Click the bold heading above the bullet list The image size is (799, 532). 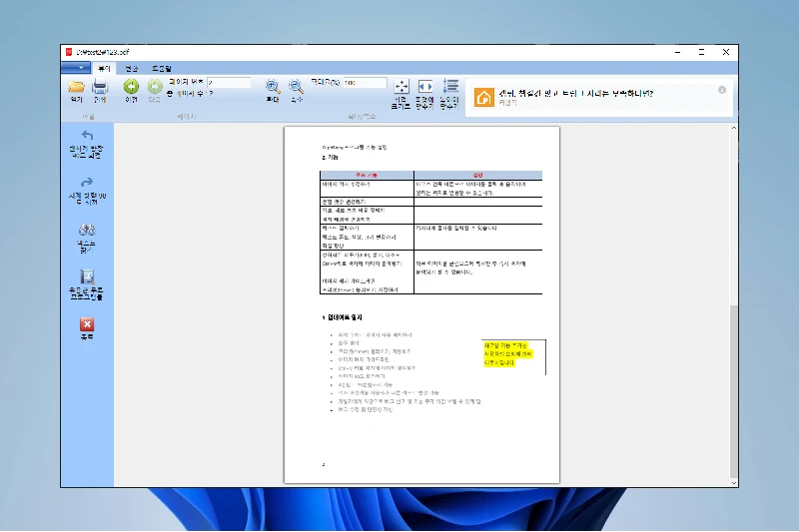pyautogui.click(x=342, y=317)
